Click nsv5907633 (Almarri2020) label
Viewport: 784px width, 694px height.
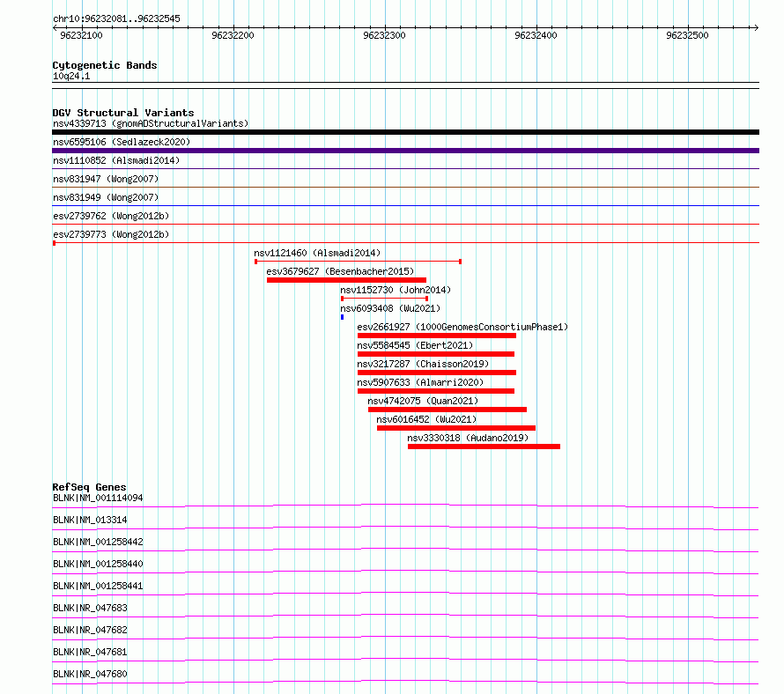pyautogui.click(x=420, y=382)
